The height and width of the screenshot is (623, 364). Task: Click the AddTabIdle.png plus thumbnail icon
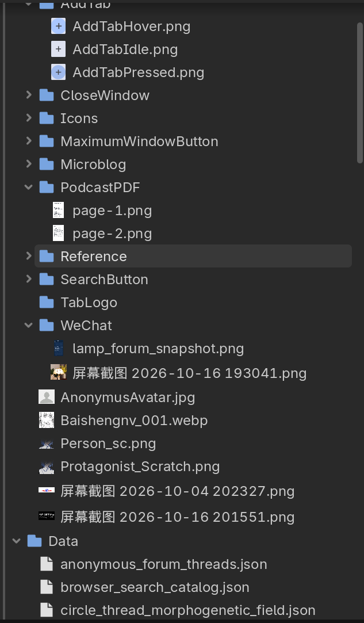pyautogui.click(x=59, y=49)
